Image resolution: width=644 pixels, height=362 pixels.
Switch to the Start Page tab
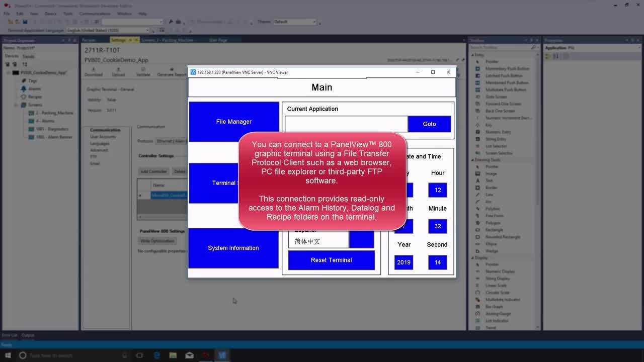218,40
